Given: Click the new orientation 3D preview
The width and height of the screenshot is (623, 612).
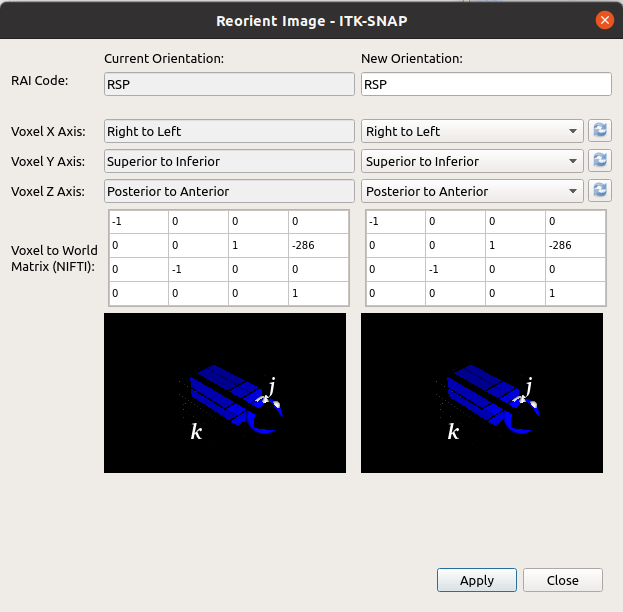Looking at the screenshot, I should coord(482,392).
